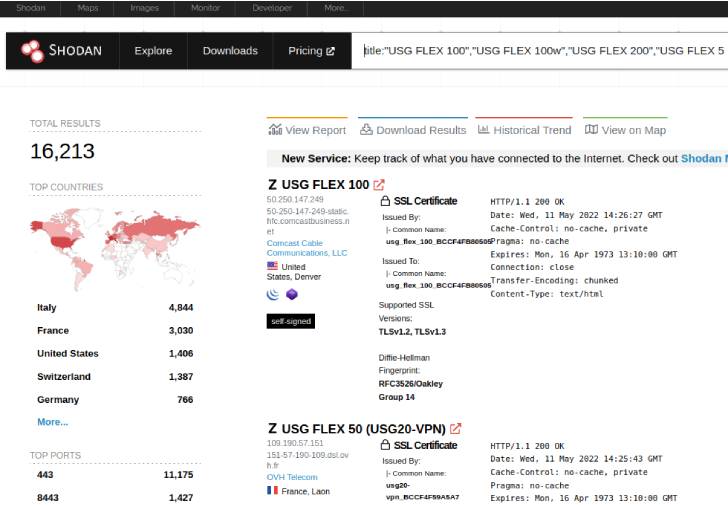Select 'France, Laon' location text
Image resolution: width=728 pixels, height=505 pixels.
click(306, 491)
